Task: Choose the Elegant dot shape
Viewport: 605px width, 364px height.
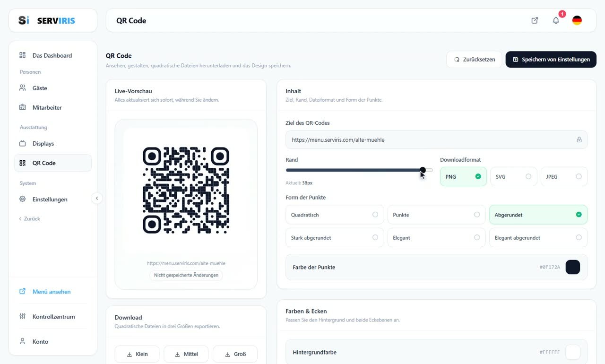Action: pos(437,238)
